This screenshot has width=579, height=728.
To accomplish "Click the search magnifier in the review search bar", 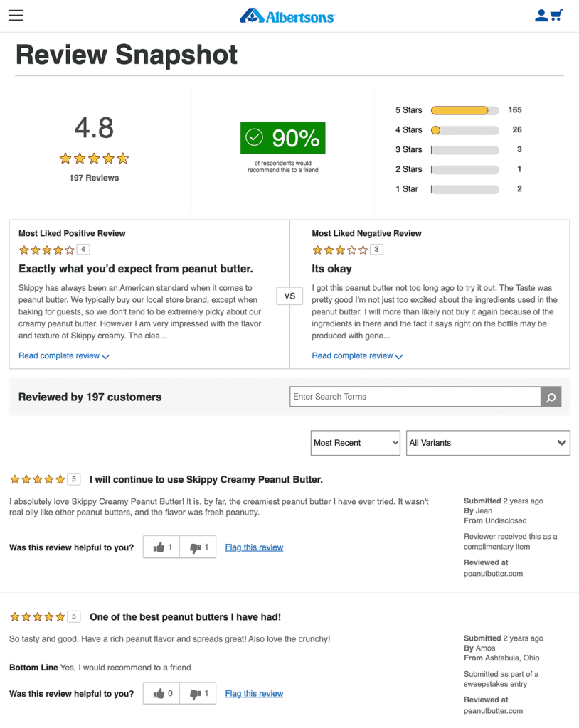I will (x=551, y=397).
